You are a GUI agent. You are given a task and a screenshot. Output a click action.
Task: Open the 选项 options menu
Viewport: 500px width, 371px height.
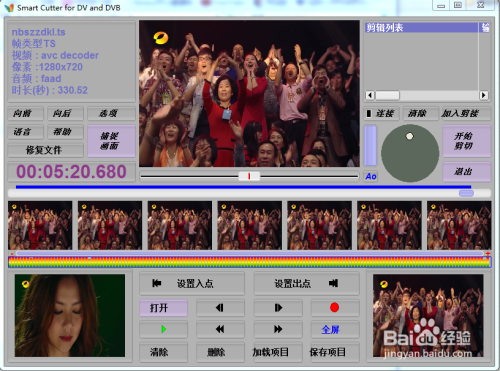111,114
